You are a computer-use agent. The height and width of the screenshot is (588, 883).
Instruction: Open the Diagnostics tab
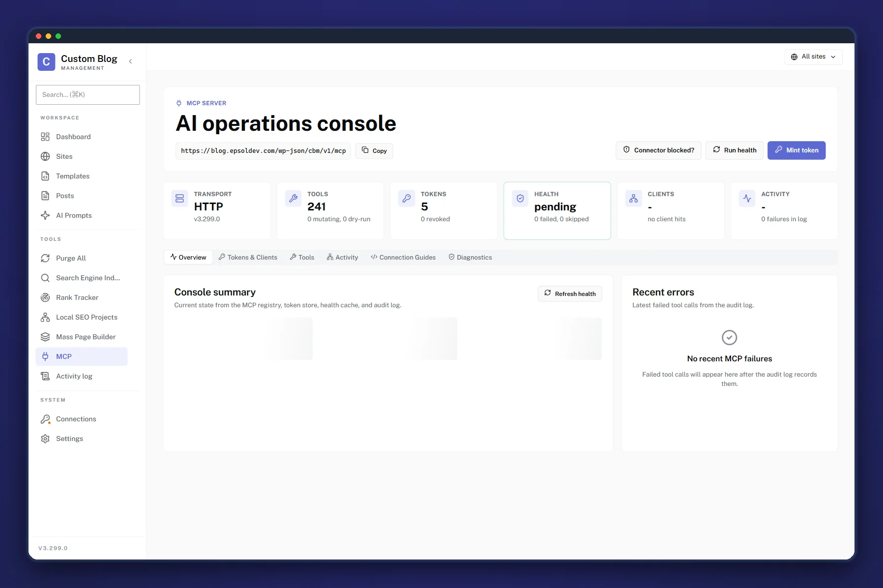coord(471,257)
